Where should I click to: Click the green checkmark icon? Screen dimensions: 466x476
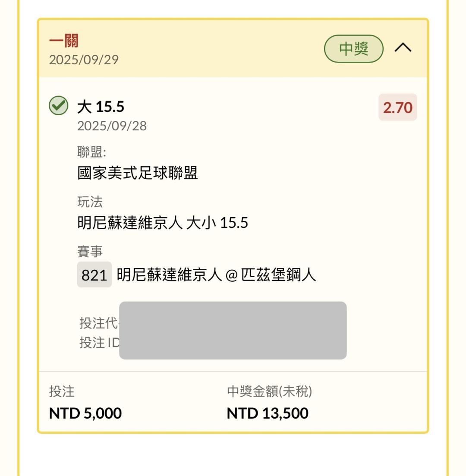(58, 106)
